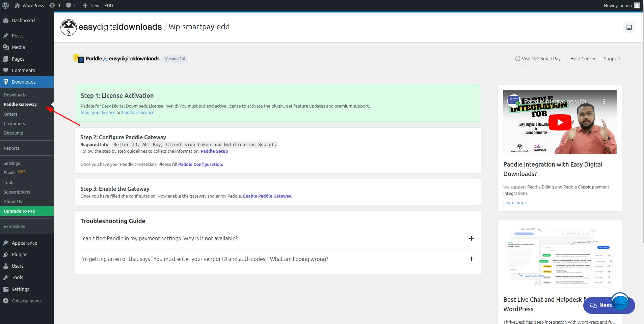Open the Subscriptions submenu
Viewport: 644px width, 324px height.
(17, 192)
